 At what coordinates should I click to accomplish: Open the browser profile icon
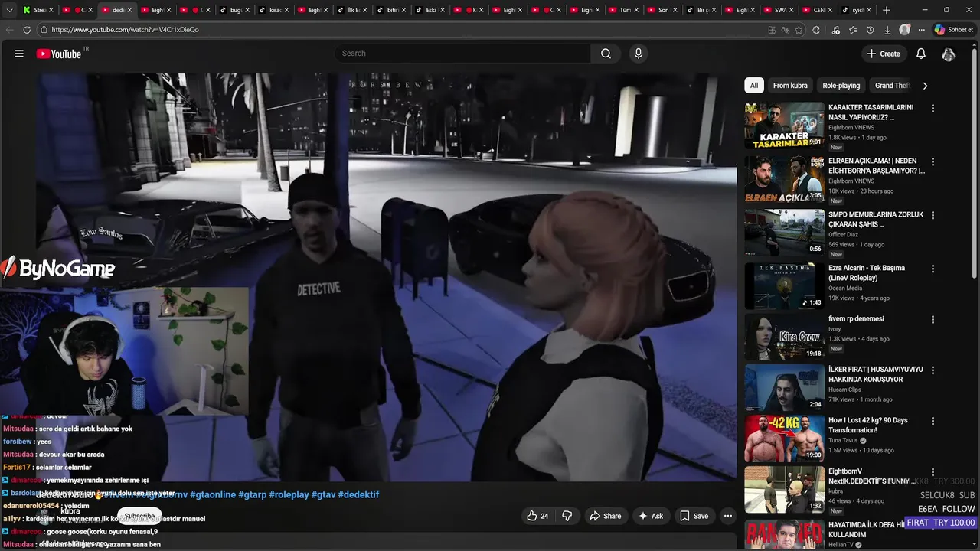pyautogui.click(x=905, y=30)
